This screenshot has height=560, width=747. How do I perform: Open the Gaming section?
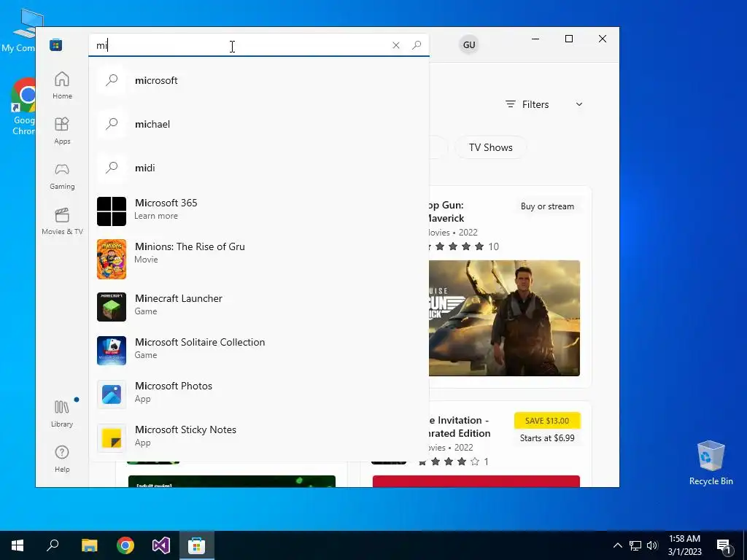pyautogui.click(x=62, y=176)
